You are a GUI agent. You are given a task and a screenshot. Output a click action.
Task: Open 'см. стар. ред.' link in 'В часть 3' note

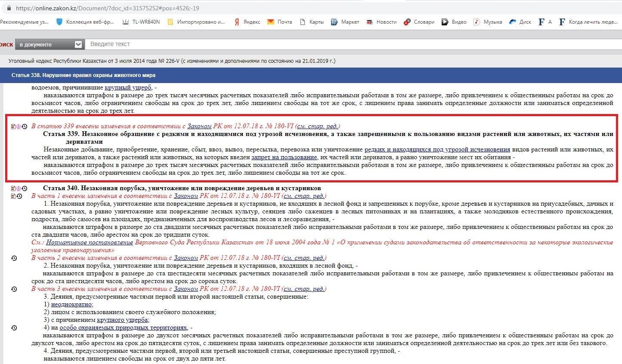point(304,289)
